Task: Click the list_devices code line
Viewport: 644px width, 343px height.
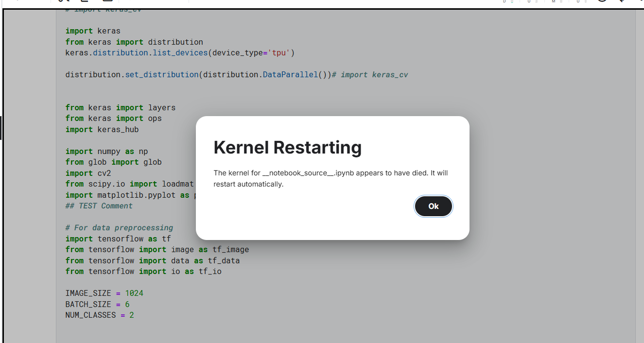Action: pos(180,52)
